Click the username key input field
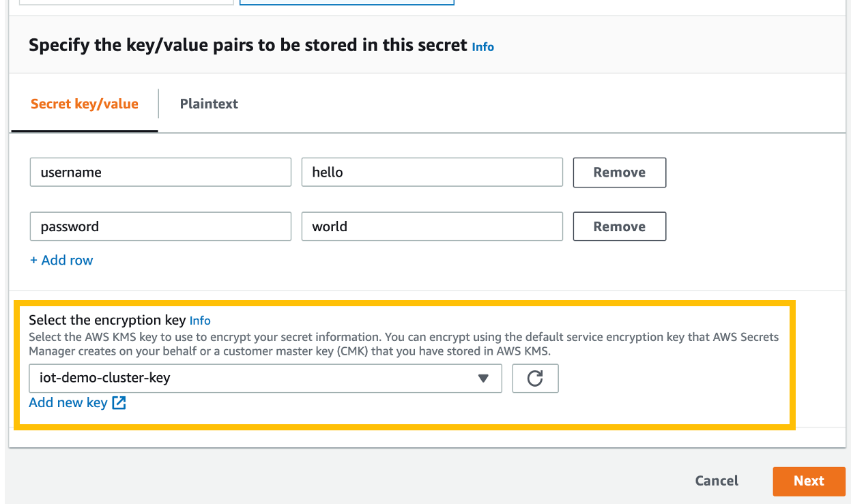This screenshot has height=504, width=851. point(160,172)
